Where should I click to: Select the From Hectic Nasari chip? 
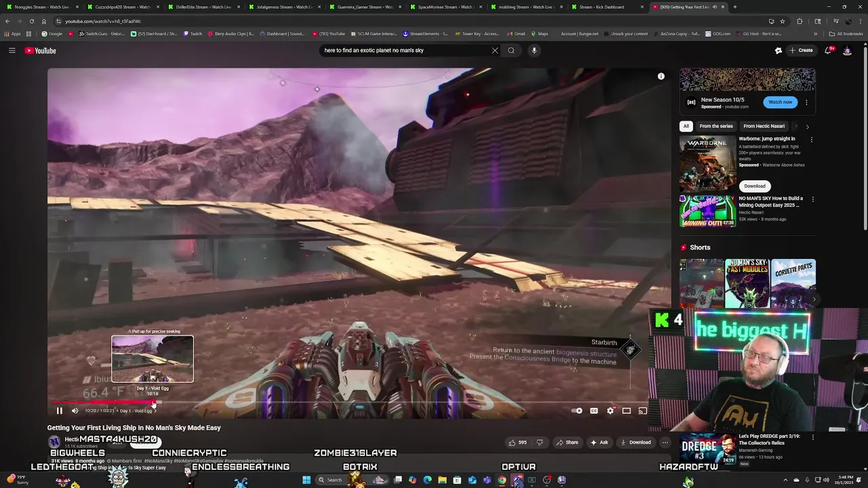click(764, 126)
